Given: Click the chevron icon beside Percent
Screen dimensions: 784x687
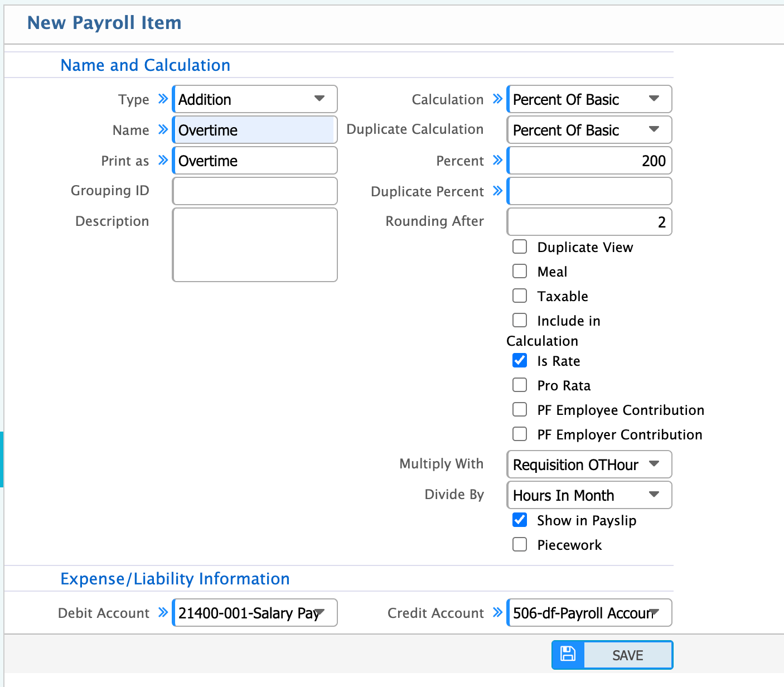Looking at the screenshot, I should pos(497,159).
